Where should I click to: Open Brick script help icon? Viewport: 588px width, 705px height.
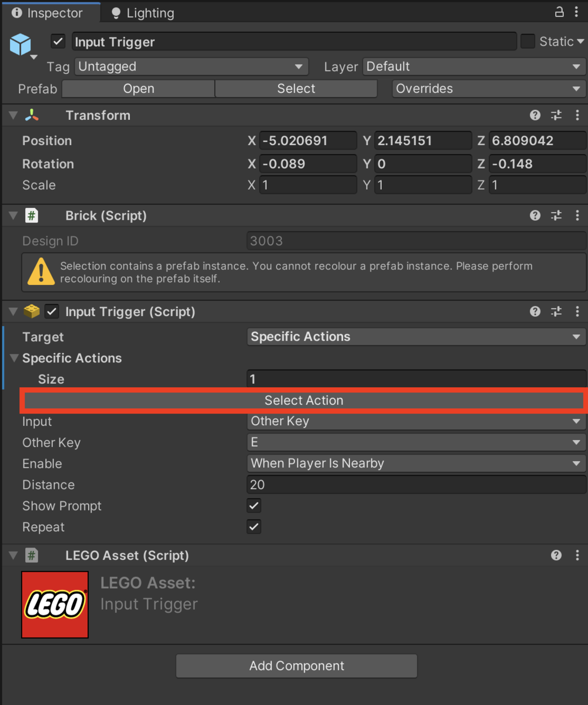pos(535,216)
